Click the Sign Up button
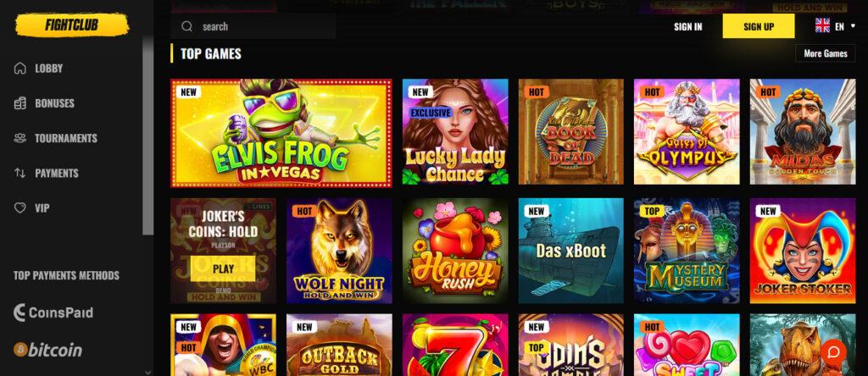The height and width of the screenshot is (376, 868). pos(759,26)
